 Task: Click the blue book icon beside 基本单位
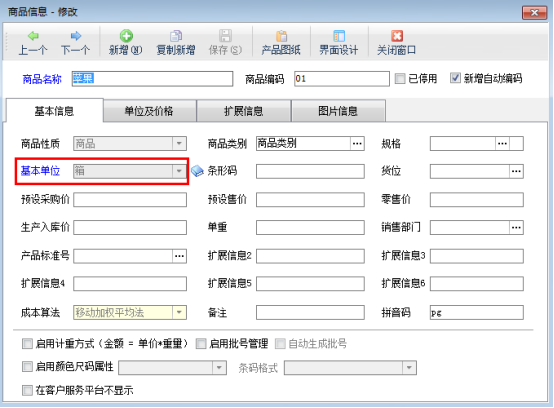click(x=197, y=171)
